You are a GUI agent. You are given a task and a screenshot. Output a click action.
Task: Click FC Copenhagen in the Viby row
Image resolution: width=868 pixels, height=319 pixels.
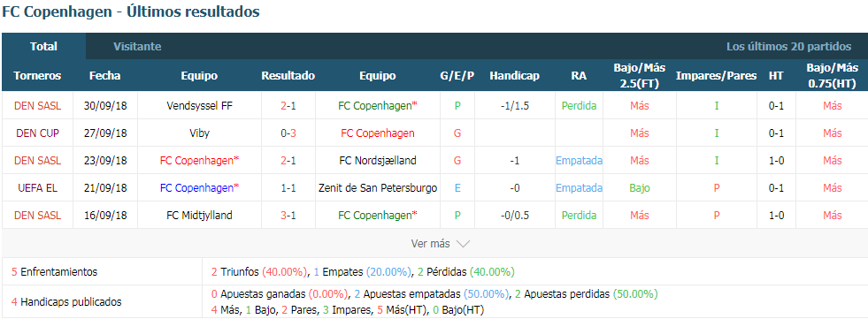coord(378,133)
